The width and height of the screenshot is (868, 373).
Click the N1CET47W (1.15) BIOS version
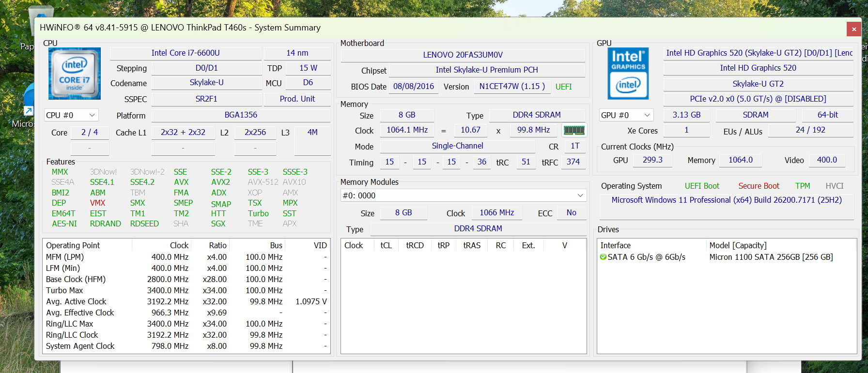(512, 86)
